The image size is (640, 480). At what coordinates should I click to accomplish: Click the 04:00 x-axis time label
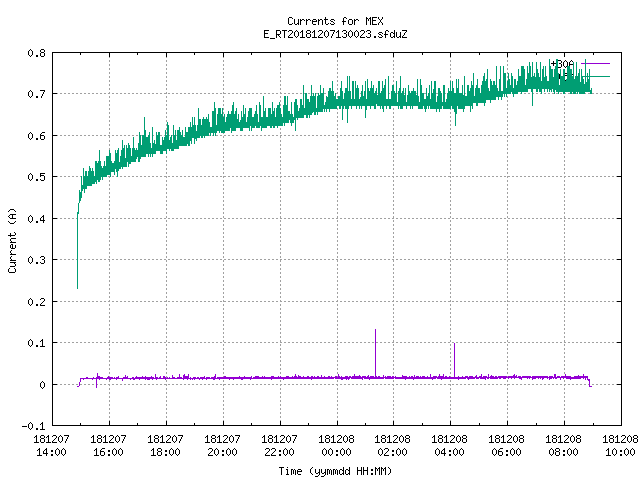(x=450, y=452)
